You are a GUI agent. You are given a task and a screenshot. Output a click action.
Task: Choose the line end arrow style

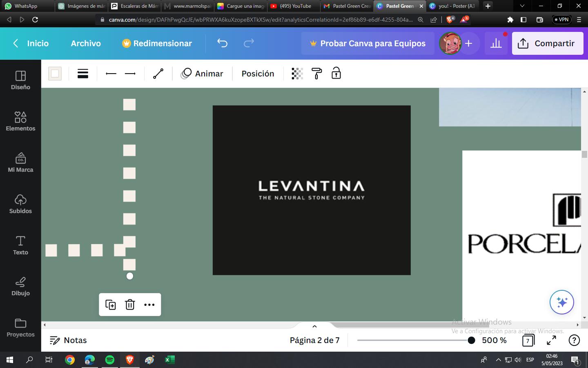pos(130,74)
